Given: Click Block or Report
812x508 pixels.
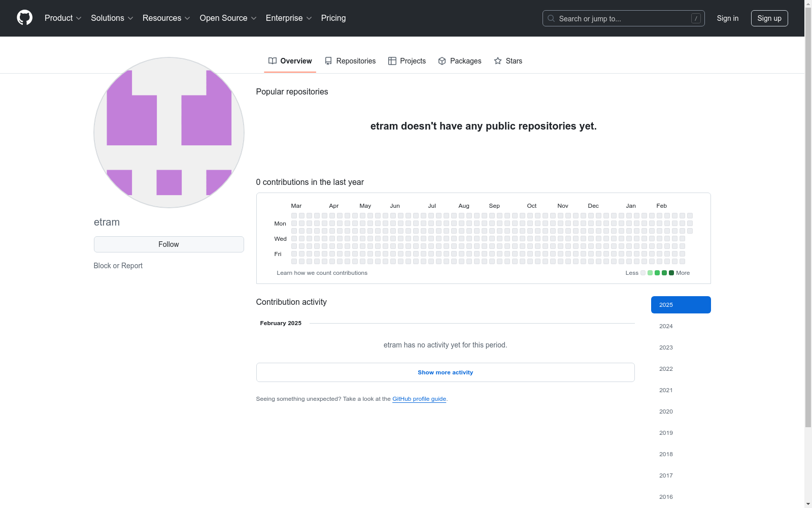Looking at the screenshot, I should pyautogui.click(x=118, y=266).
